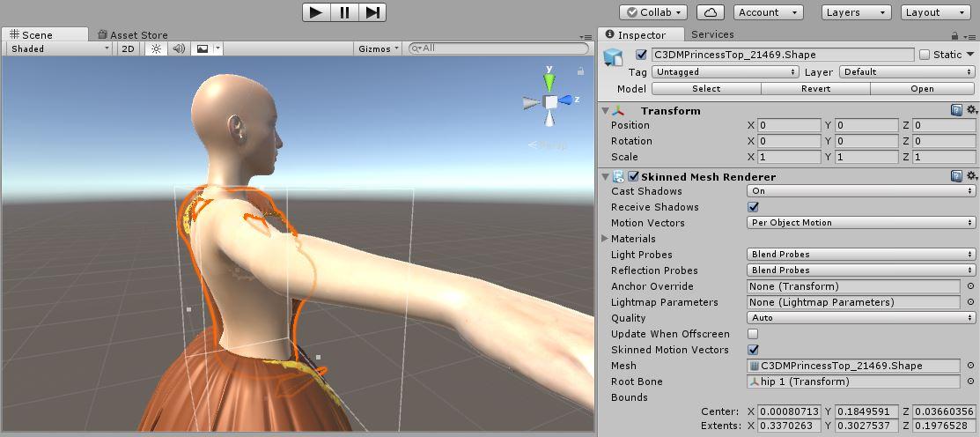Toggle the scene gizmo rotation lock
The height and width of the screenshot is (437, 980).
(580, 71)
